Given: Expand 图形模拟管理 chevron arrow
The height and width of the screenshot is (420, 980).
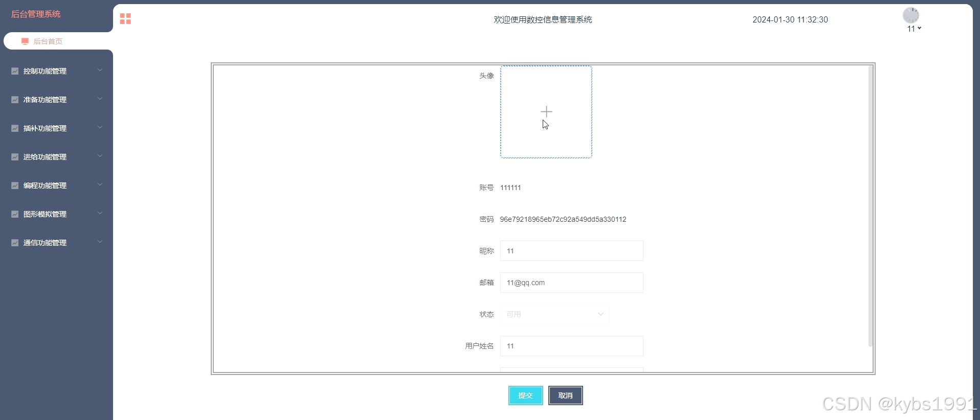Looking at the screenshot, I should click(100, 214).
